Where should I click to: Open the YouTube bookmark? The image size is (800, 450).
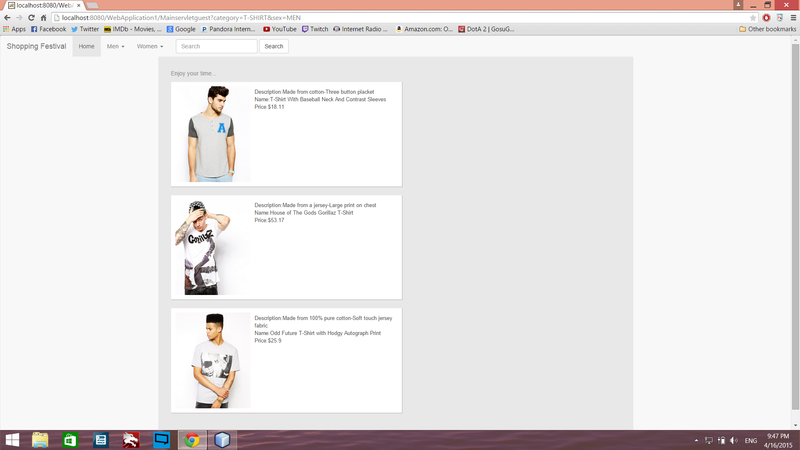[279, 29]
